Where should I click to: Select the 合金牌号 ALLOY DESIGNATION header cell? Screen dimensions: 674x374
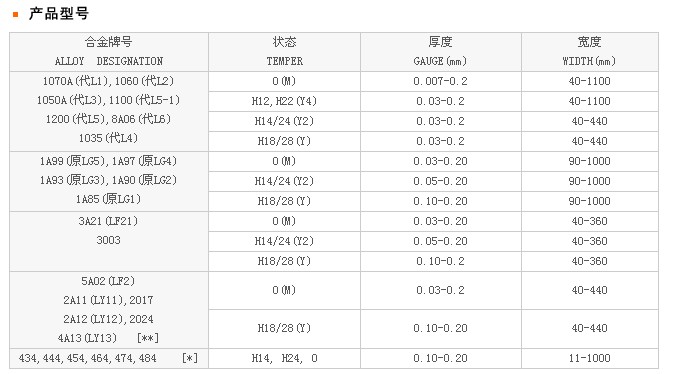109,52
